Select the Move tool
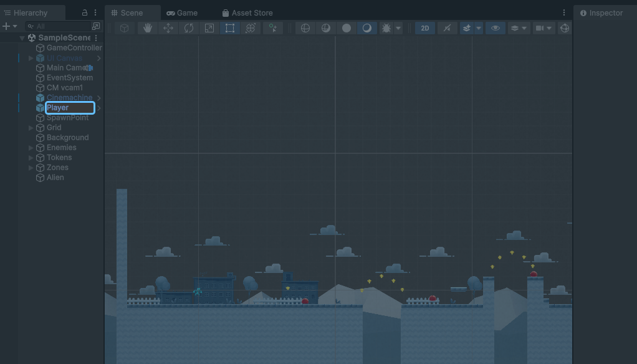 168,27
